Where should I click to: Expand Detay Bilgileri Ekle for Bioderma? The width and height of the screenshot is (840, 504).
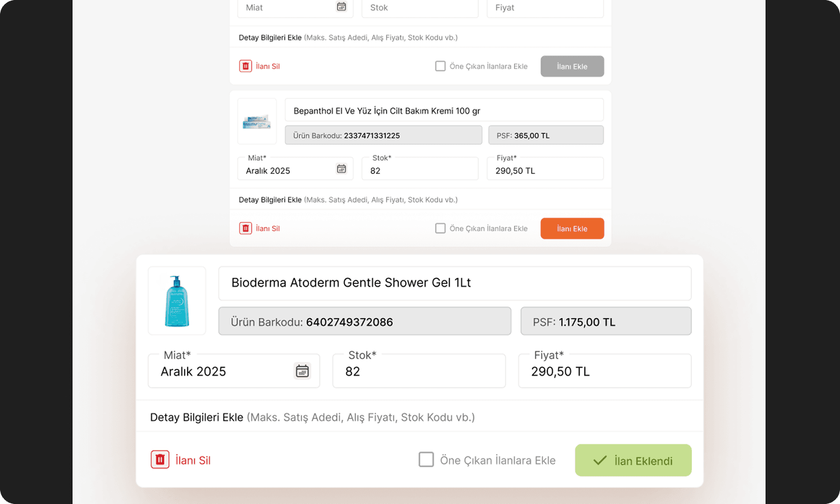click(196, 417)
